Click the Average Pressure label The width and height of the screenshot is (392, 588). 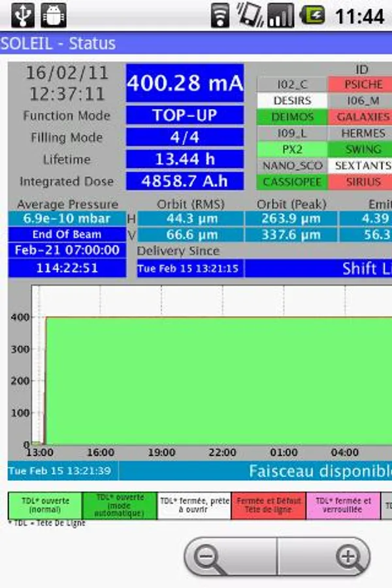click(x=67, y=204)
